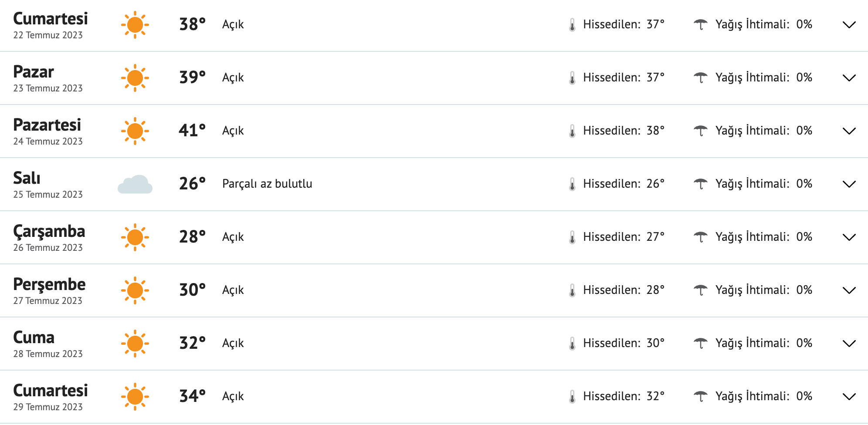Click the 41° temperature on Pazartesi
The height and width of the screenshot is (425, 868).
pos(192,131)
